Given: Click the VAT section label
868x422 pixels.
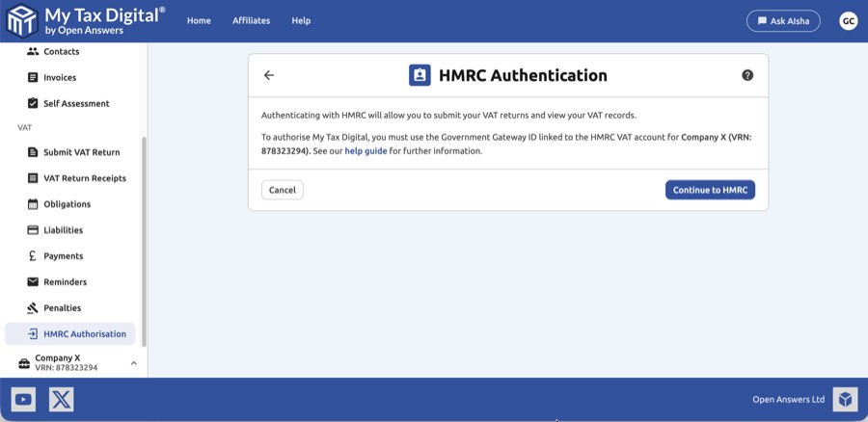Looking at the screenshot, I should point(24,128).
